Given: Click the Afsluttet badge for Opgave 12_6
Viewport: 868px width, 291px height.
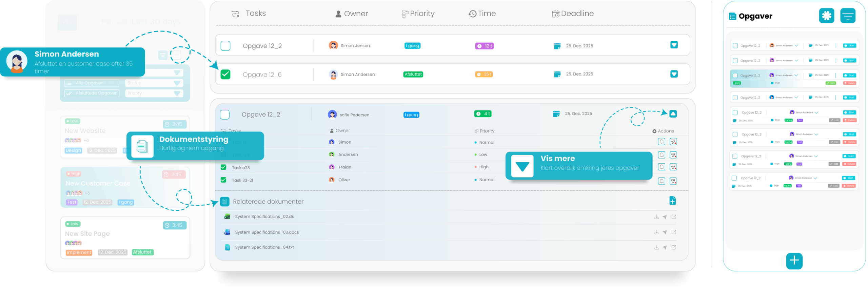Looking at the screenshot, I should (413, 74).
